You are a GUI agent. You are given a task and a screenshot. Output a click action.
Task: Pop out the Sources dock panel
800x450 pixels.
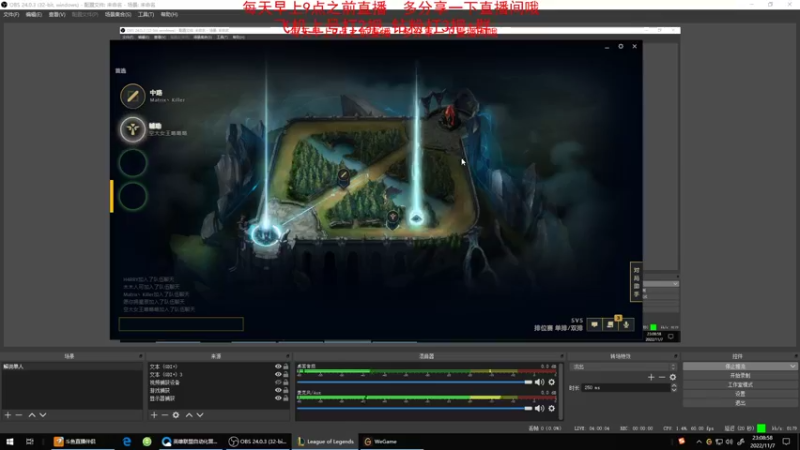pos(287,356)
